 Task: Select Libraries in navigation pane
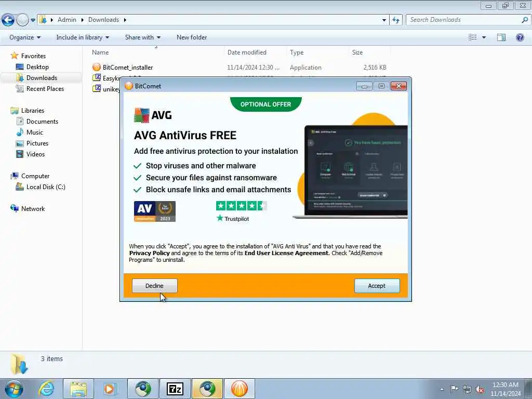[x=33, y=111]
